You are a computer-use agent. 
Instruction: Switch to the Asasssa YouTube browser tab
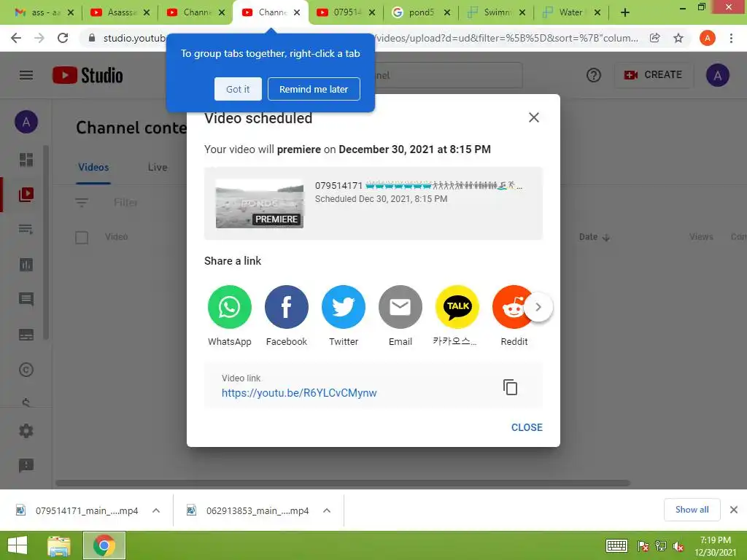pyautogui.click(x=120, y=12)
